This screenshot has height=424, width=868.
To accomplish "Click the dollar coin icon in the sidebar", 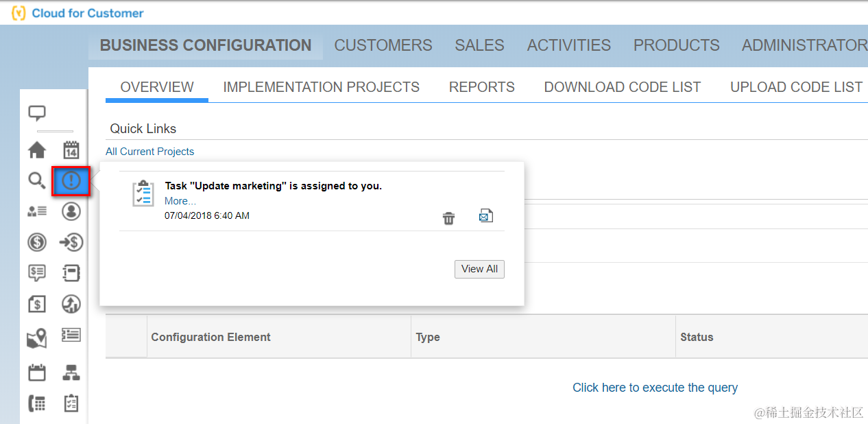I will [37, 242].
